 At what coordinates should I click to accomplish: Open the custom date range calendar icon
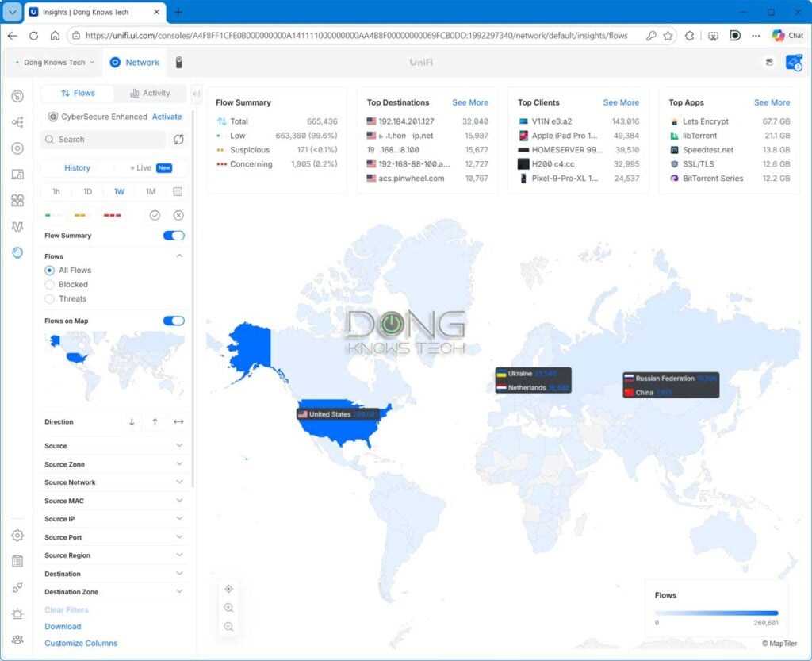point(178,192)
